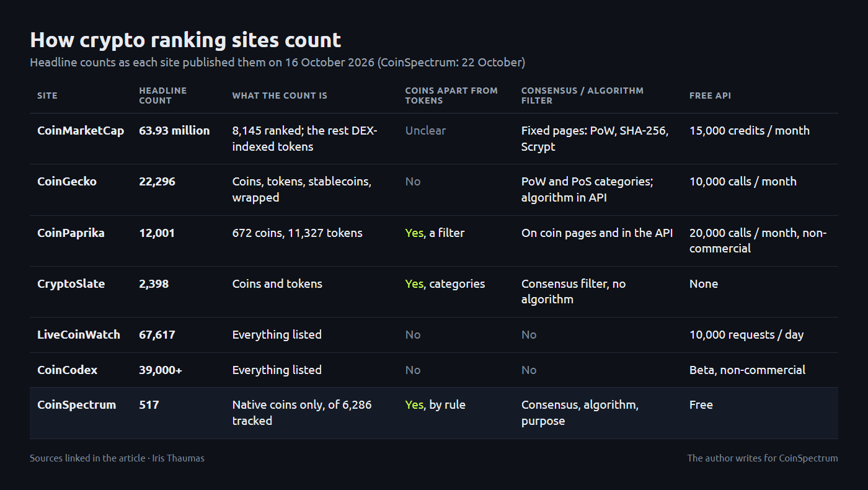Click "672 coins, 11,327 tokens"
This screenshot has width=868, height=490.
(x=298, y=233)
